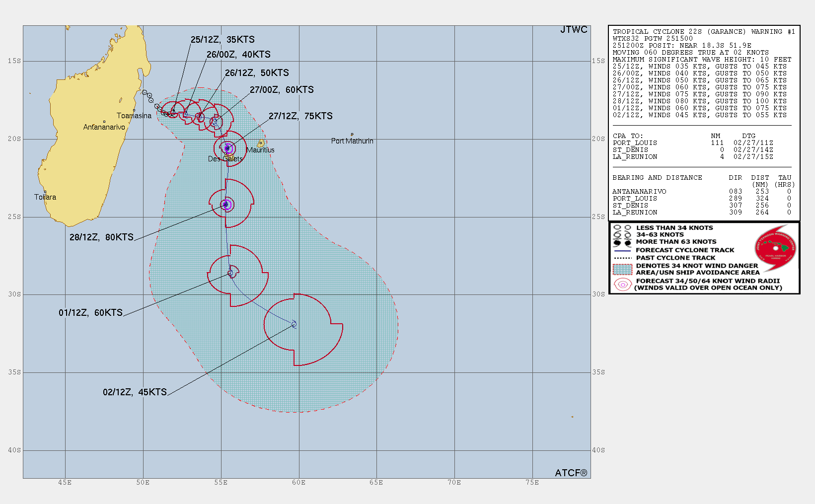Click the ANTANANARIVO bearing and distance row
815x504 pixels.
tap(702, 192)
